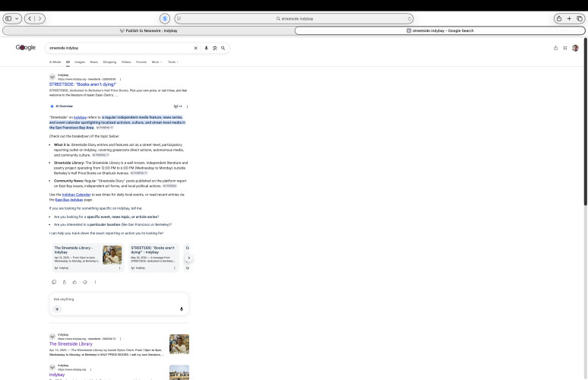
Task: Switch to AI Mode tab
Action: point(55,62)
